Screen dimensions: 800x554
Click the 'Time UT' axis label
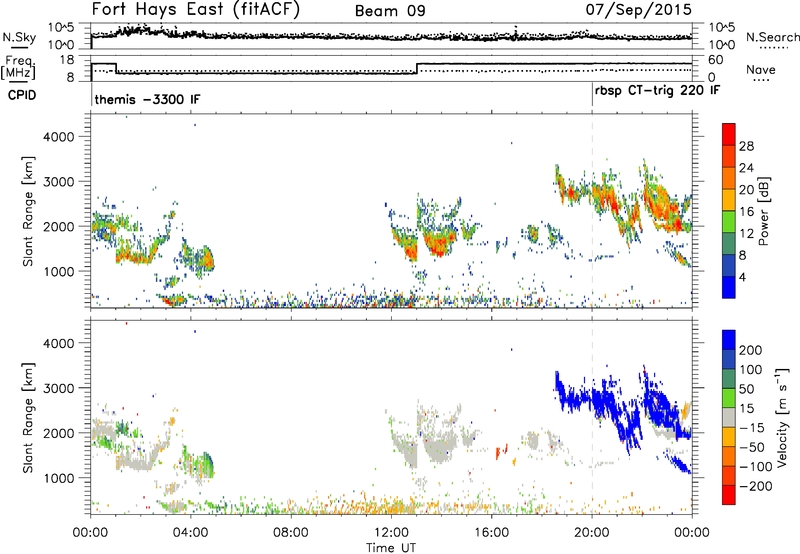pyautogui.click(x=391, y=547)
